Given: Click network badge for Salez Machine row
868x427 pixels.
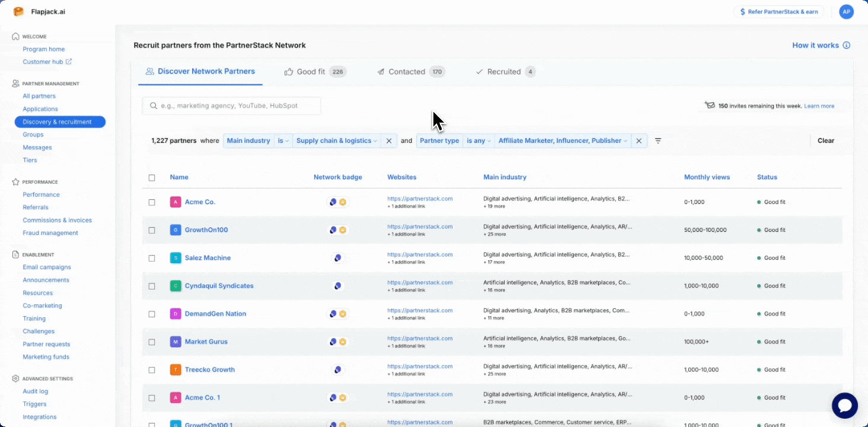Looking at the screenshot, I should [x=338, y=258].
